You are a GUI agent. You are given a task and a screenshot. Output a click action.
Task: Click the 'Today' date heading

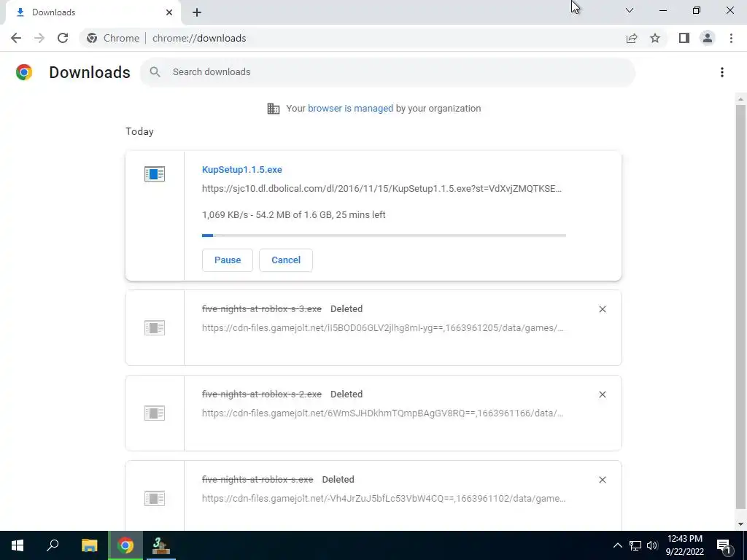[139, 131]
